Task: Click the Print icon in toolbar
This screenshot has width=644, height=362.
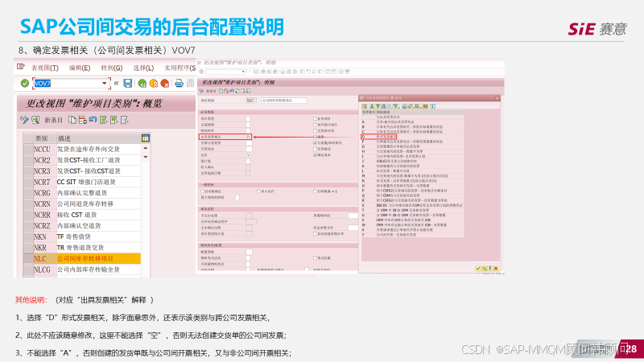Action: coord(179,84)
